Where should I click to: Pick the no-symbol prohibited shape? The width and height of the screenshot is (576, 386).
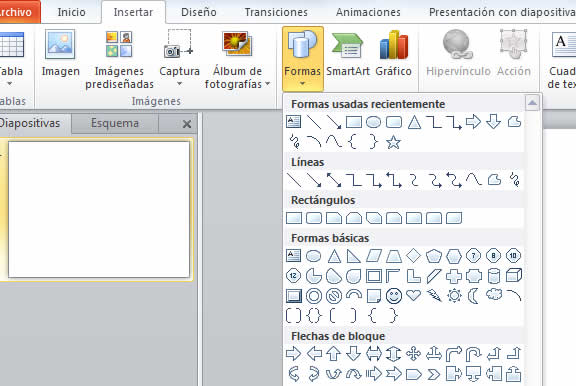pyautogui.click(x=334, y=296)
